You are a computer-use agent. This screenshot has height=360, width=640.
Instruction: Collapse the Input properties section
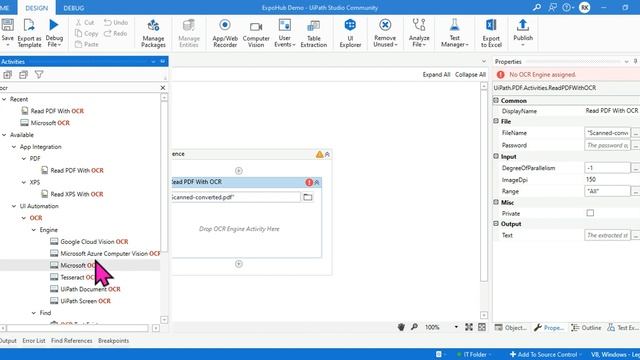(496, 156)
